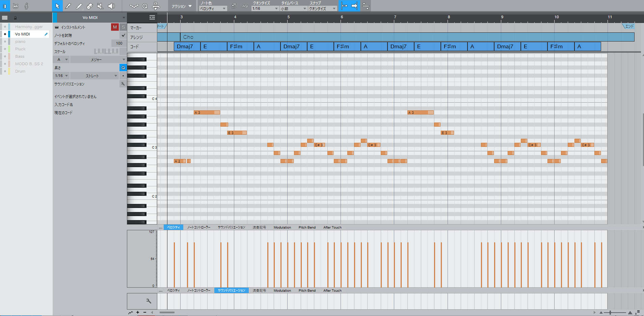
Task: Toggle the red Mute M button
Action: click(x=115, y=27)
